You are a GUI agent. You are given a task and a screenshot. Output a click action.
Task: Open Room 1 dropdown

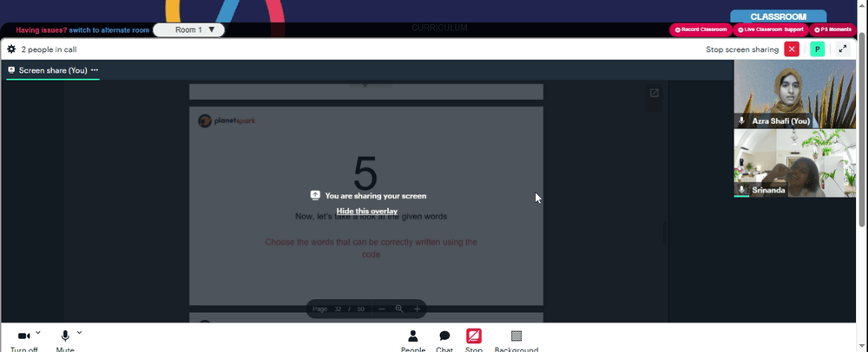click(x=188, y=29)
